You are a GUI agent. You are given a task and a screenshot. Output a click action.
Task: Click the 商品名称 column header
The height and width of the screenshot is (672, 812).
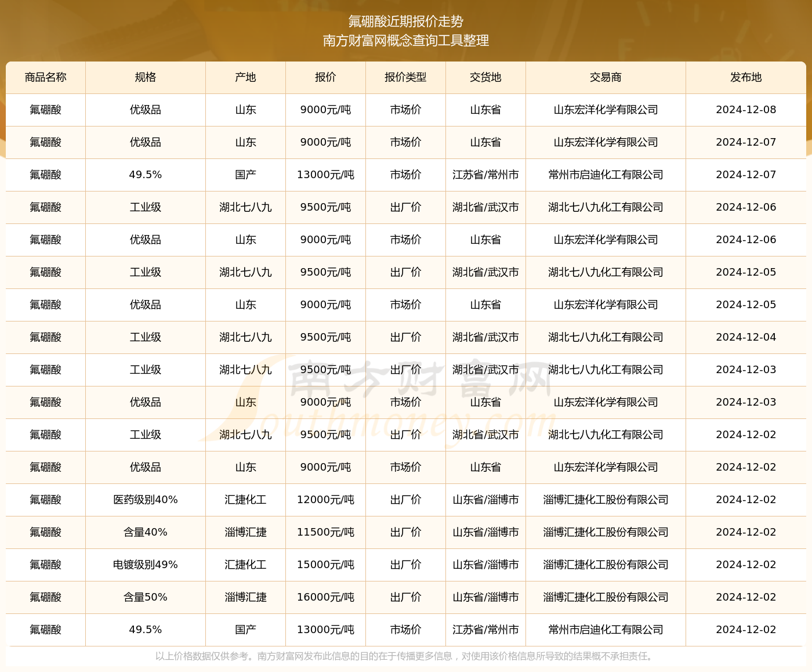(46, 77)
